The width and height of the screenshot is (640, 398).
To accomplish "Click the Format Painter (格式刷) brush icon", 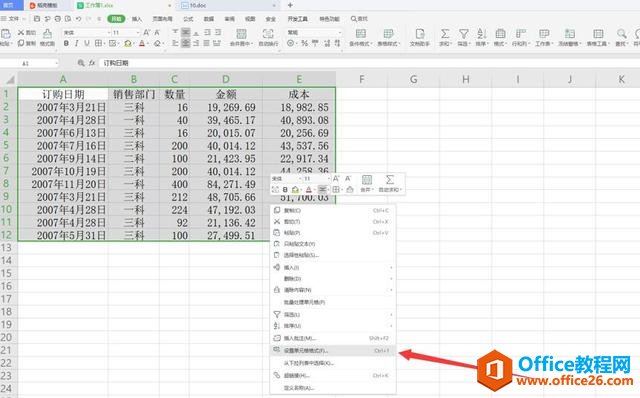I will click(x=47, y=33).
